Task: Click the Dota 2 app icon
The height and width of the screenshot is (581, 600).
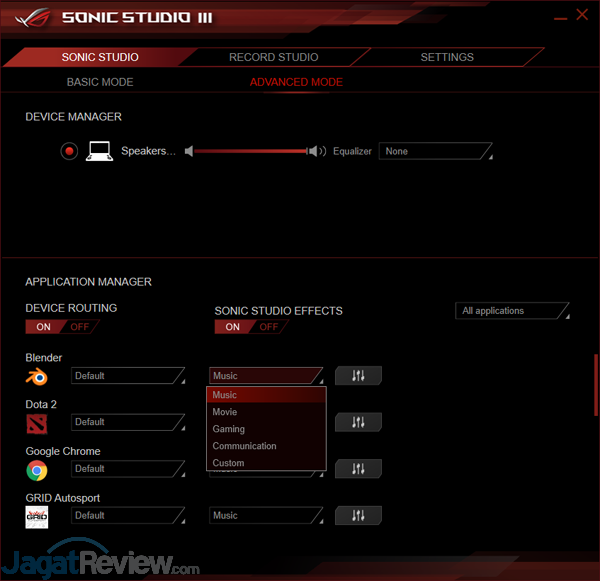Action: pyautogui.click(x=37, y=424)
